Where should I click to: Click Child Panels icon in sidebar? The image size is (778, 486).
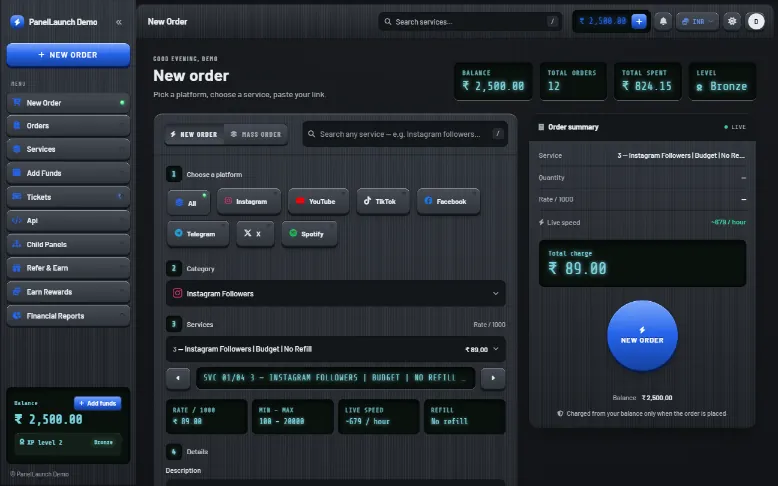point(17,244)
